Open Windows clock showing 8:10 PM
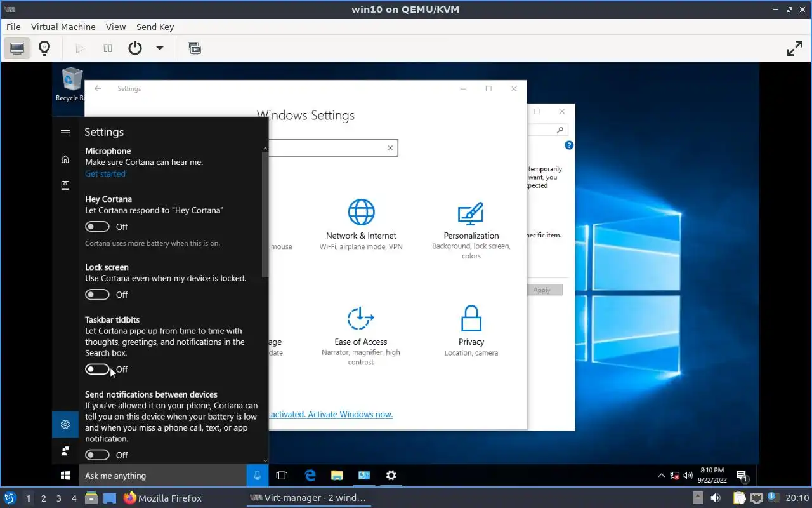The width and height of the screenshot is (812, 508). pos(712,476)
